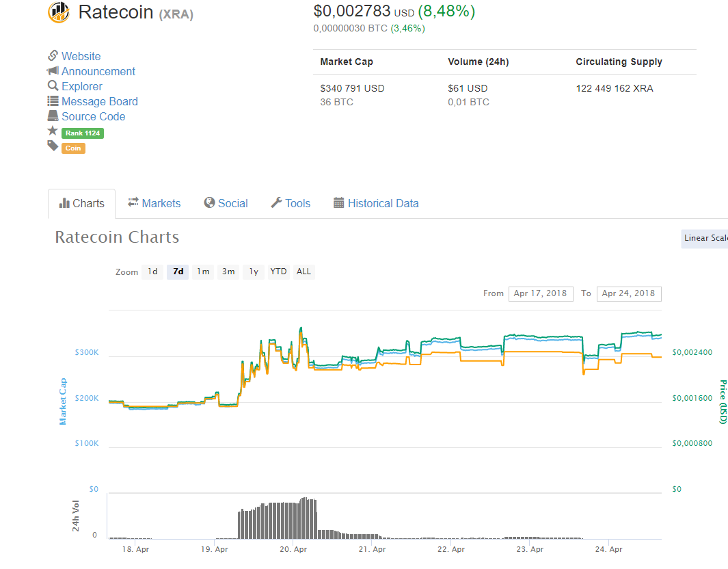Set chart zoom to 3m
The height and width of the screenshot is (569, 728).
click(x=228, y=272)
